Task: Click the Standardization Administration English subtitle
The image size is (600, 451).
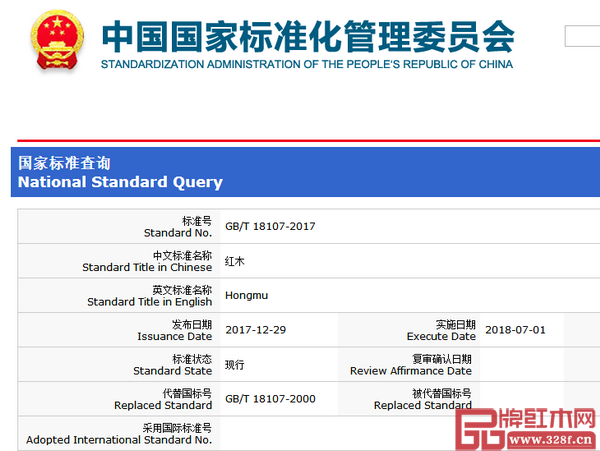Action: pos(306,64)
